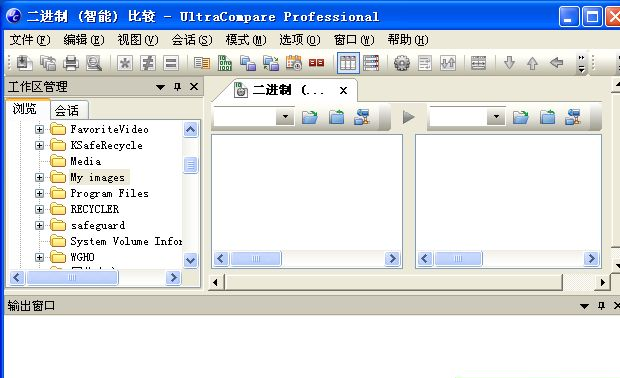Click the folder sync compare icon
The image size is (620, 378).
[x=271, y=63]
